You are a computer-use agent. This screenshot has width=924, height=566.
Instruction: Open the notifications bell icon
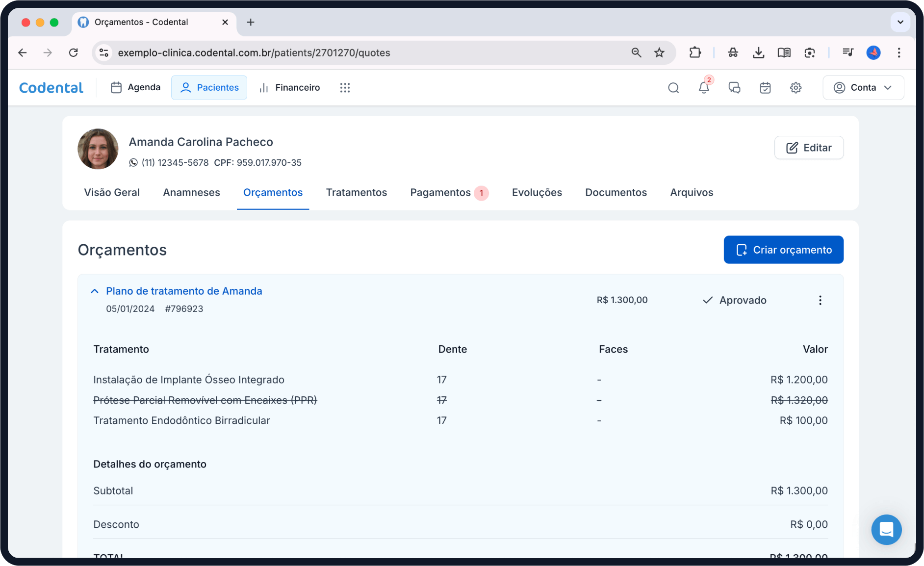(704, 88)
